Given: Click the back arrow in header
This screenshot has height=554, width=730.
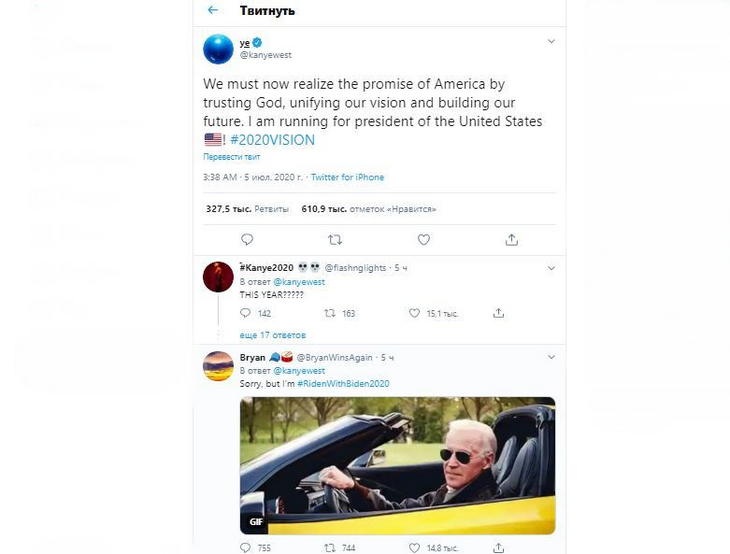Looking at the screenshot, I should [213, 11].
